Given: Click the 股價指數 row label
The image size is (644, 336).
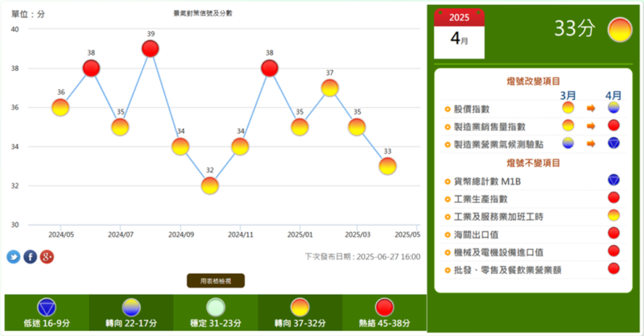Looking at the screenshot, I should coord(472,110).
